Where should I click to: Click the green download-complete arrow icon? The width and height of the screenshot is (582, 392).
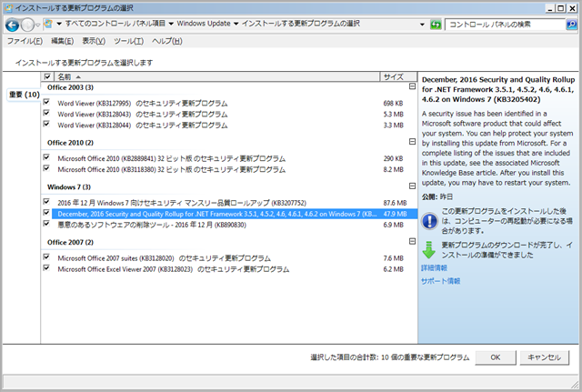(x=428, y=250)
